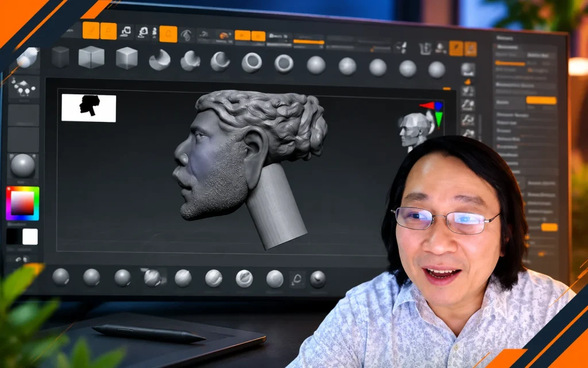The image size is (588, 368).
Task: Click the small paired icons under the color swatches
Action: (22, 259)
